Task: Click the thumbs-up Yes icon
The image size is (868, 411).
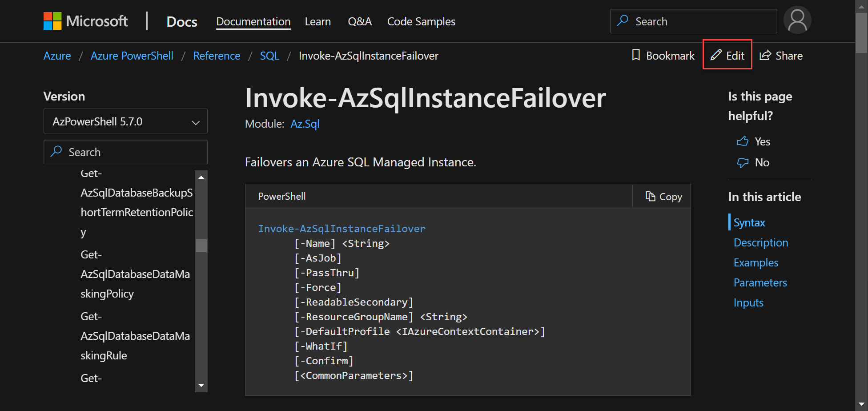Action: click(x=743, y=141)
